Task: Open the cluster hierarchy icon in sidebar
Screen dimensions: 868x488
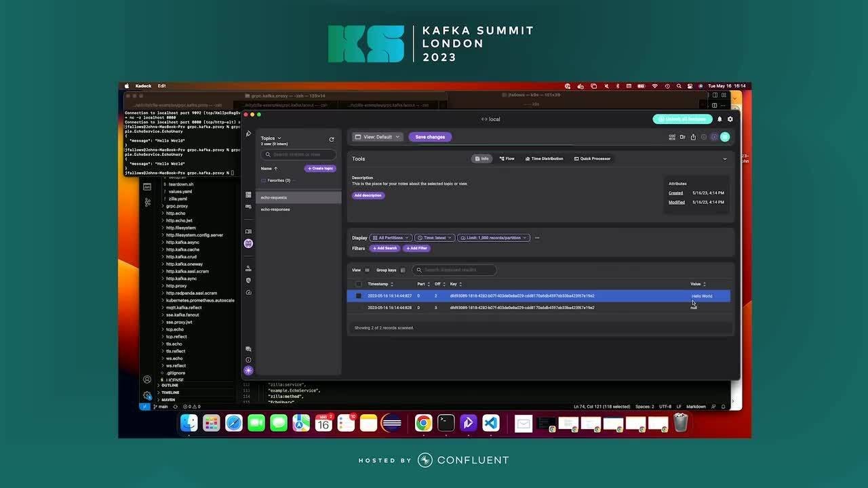Action: click(248, 268)
